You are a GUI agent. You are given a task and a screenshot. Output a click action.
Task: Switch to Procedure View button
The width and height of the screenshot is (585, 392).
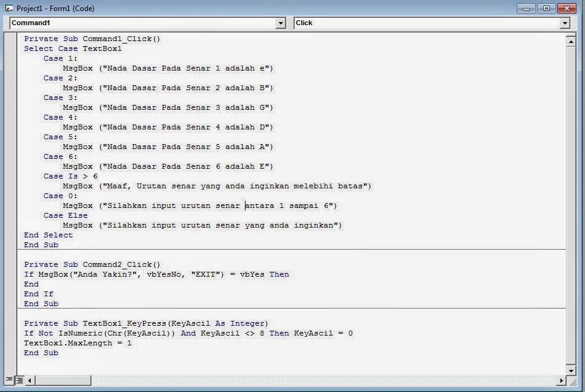point(9,380)
